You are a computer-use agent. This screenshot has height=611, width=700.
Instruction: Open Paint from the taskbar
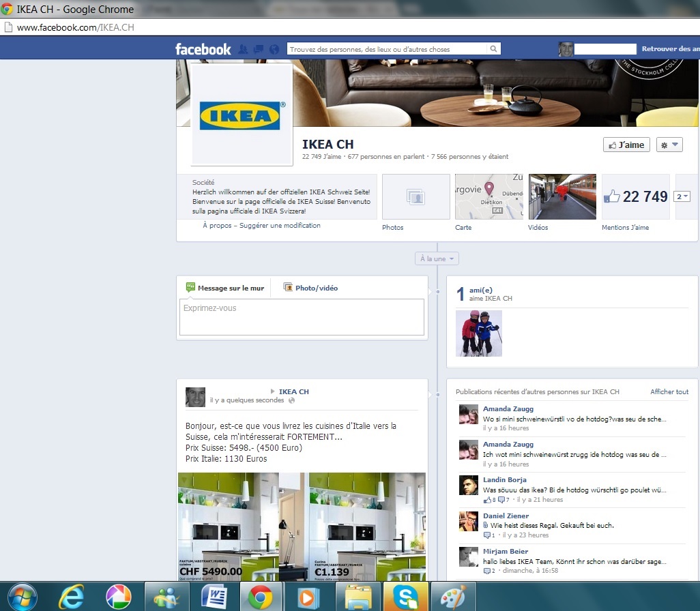tap(453, 597)
